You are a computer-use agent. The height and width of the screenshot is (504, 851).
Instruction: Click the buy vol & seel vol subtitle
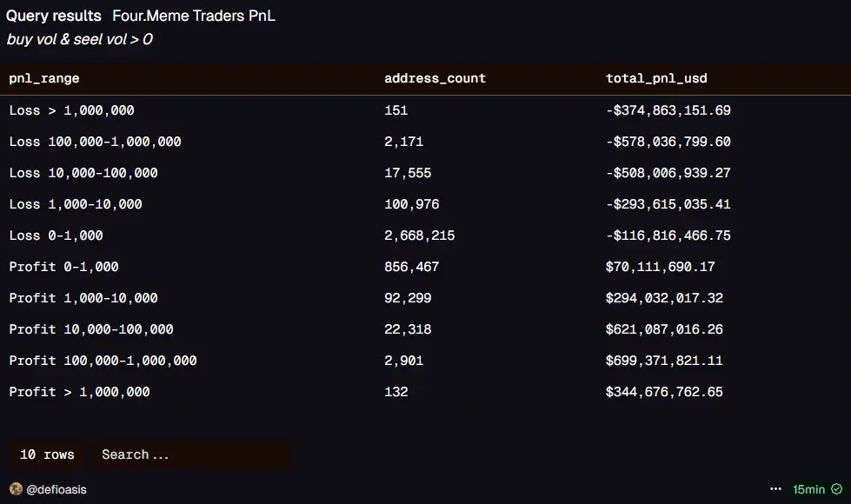79,39
